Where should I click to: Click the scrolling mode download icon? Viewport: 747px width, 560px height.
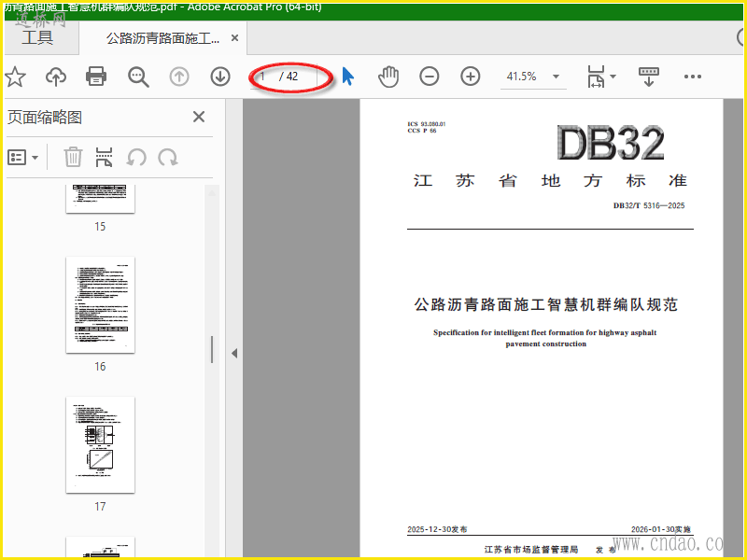point(648,77)
